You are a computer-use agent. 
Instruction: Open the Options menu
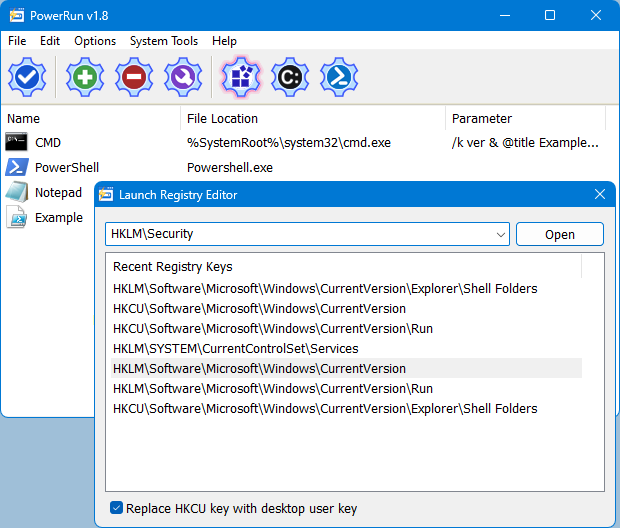click(x=95, y=41)
